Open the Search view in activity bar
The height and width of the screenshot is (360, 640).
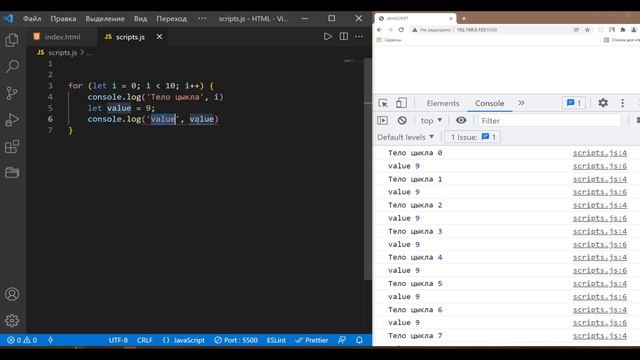[x=12, y=67]
